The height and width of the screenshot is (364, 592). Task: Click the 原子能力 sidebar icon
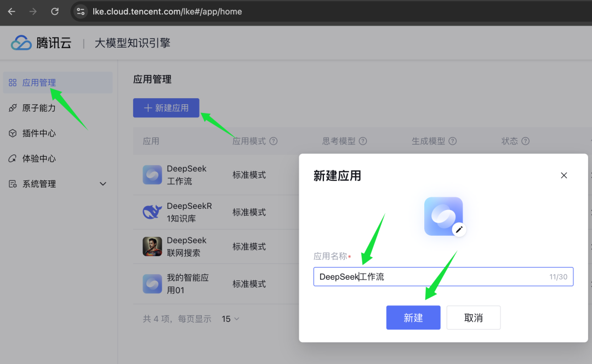click(x=13, y=108)
